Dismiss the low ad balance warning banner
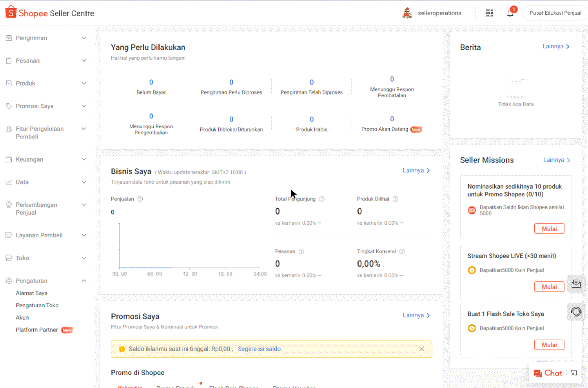The image size is (588, 388). (x=421, y=349)
